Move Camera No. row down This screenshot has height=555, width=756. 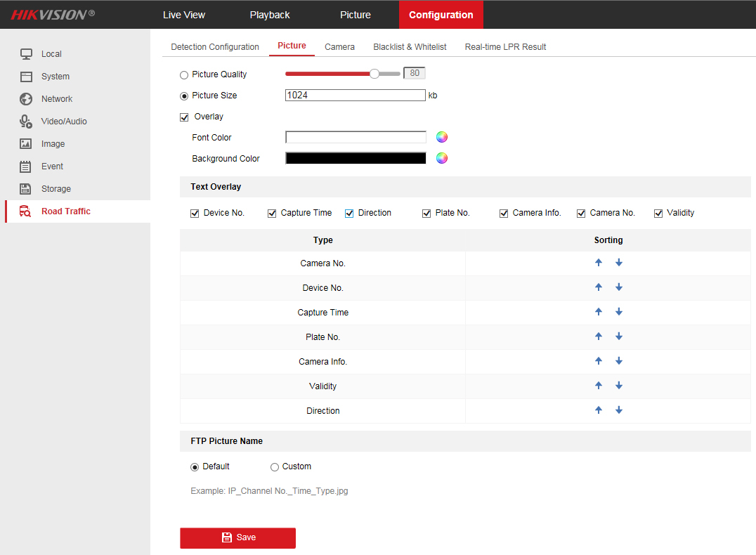coord(619,263)
